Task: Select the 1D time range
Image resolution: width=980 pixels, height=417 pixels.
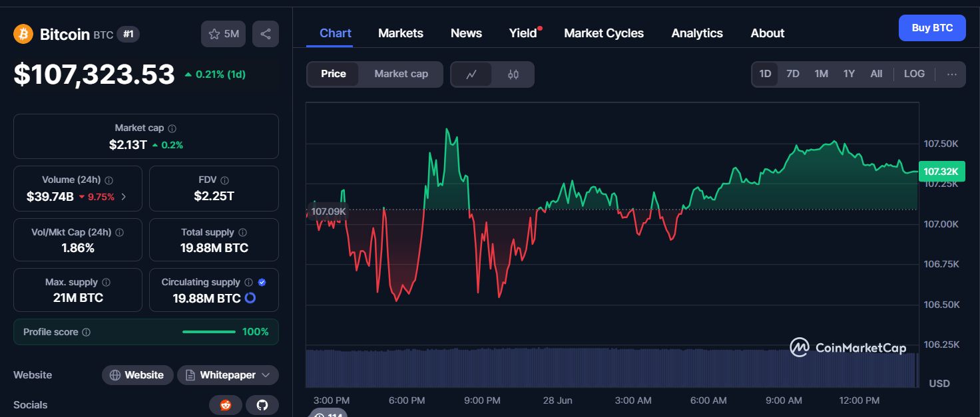Action: click(x=765, y=74)
